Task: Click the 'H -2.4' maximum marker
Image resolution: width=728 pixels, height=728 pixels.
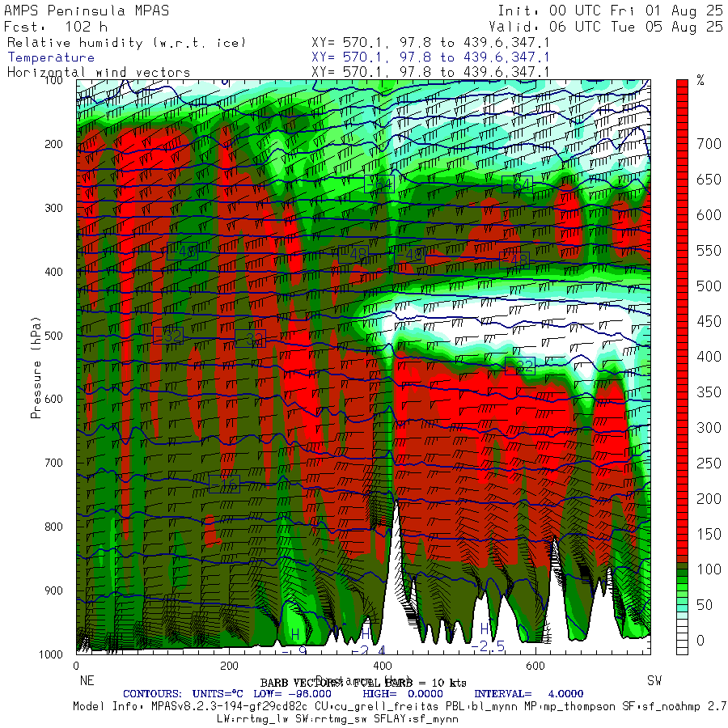Action: pos(368,642)
